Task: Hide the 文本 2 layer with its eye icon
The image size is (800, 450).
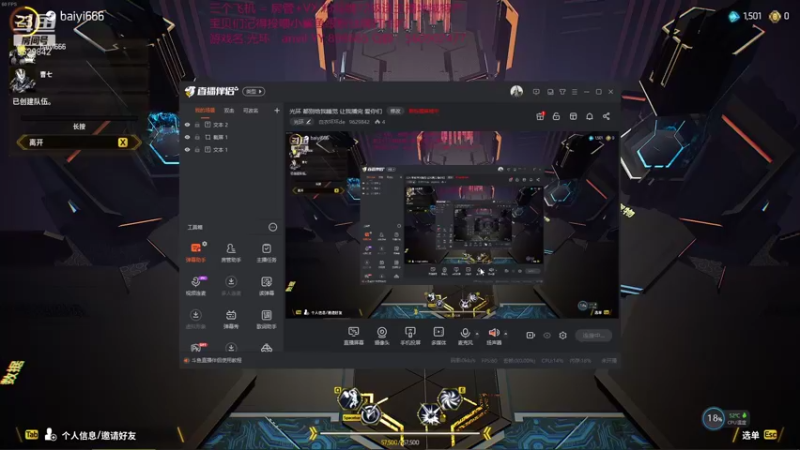Action: click(x=187, y=124)
